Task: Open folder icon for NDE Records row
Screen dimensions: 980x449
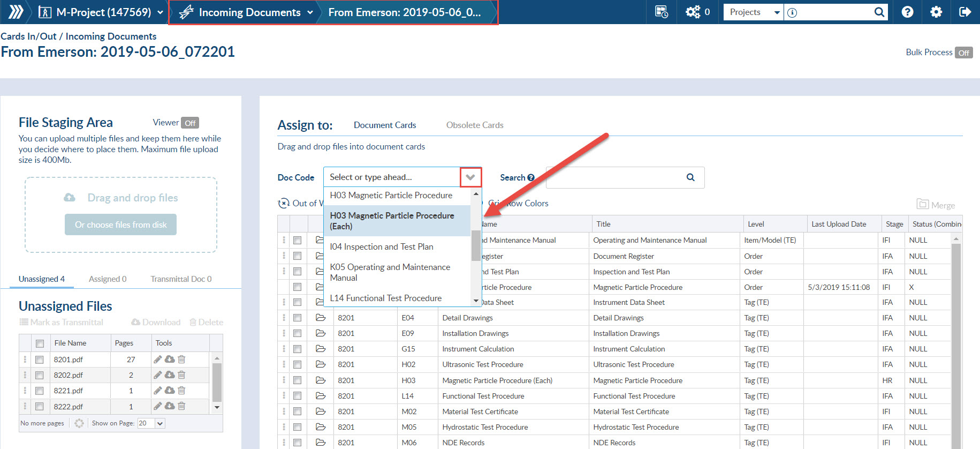Action: [321, 443]
